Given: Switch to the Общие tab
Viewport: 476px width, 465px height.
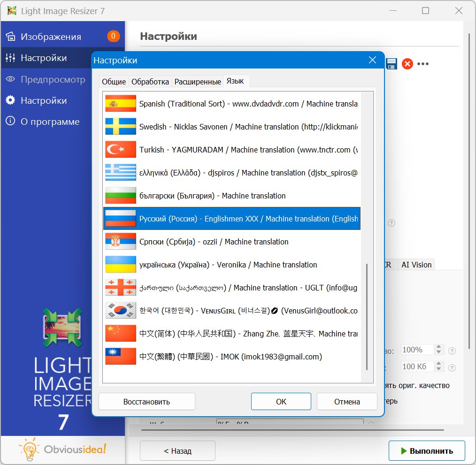Looking at the screenshot, I should pyautogui.click(x=114, y=82).
